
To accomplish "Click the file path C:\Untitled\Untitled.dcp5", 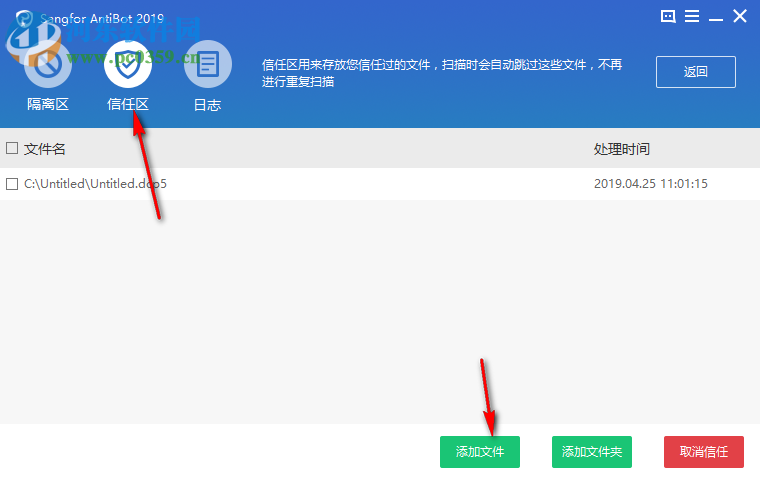I will tap(95, 184).
